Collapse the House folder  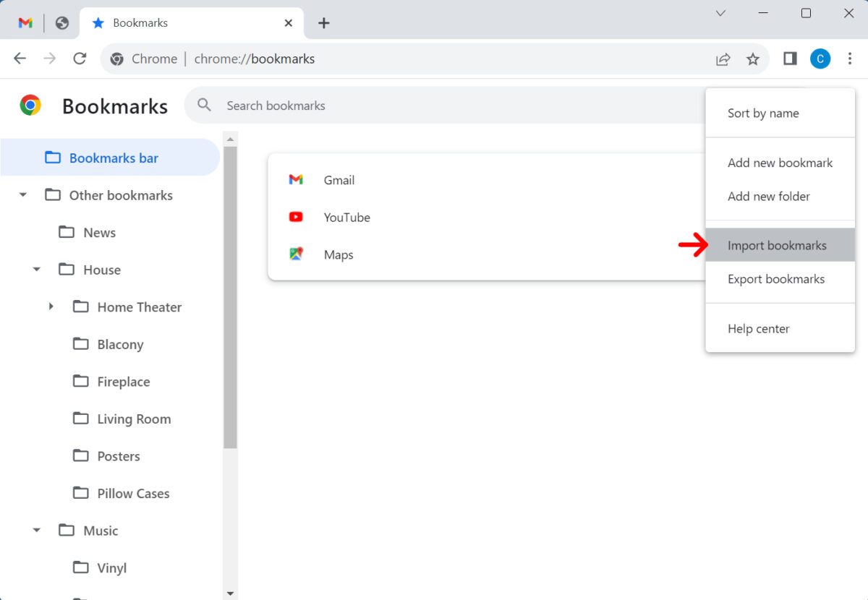click(x=37, y=270)
